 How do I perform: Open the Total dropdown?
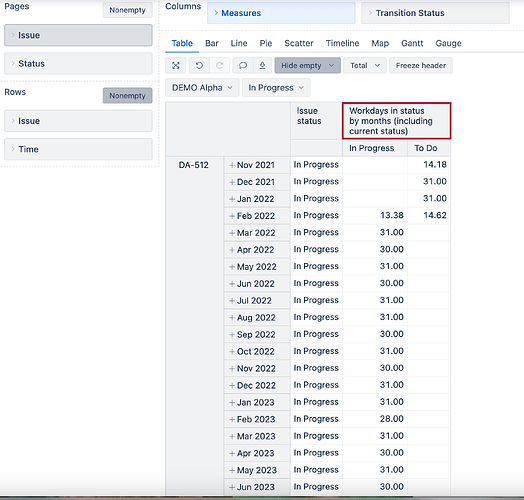tap(365, 66)
